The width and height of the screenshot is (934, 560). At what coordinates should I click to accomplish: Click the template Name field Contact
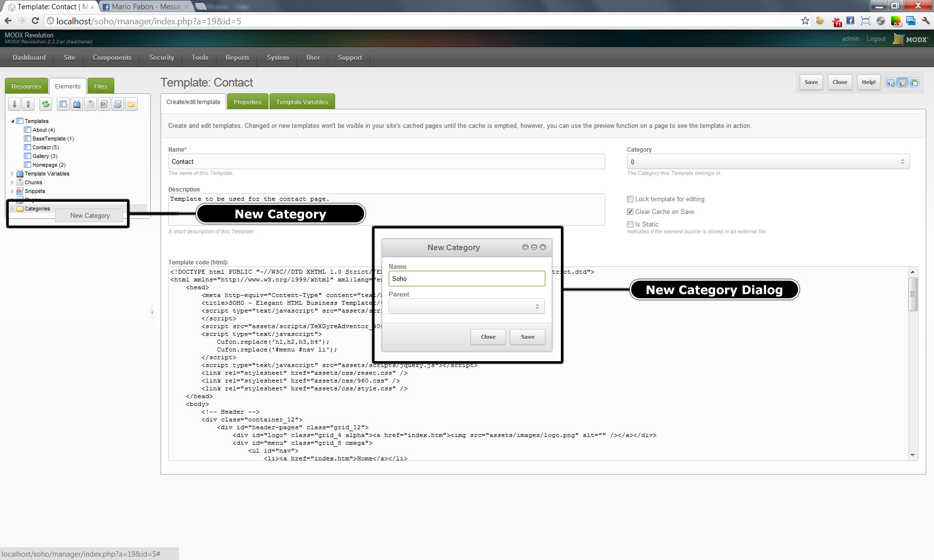[x=386, y=161]
